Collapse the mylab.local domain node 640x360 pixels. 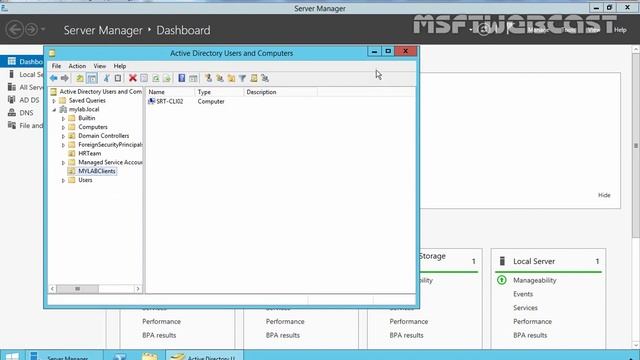tap(54, 109)
